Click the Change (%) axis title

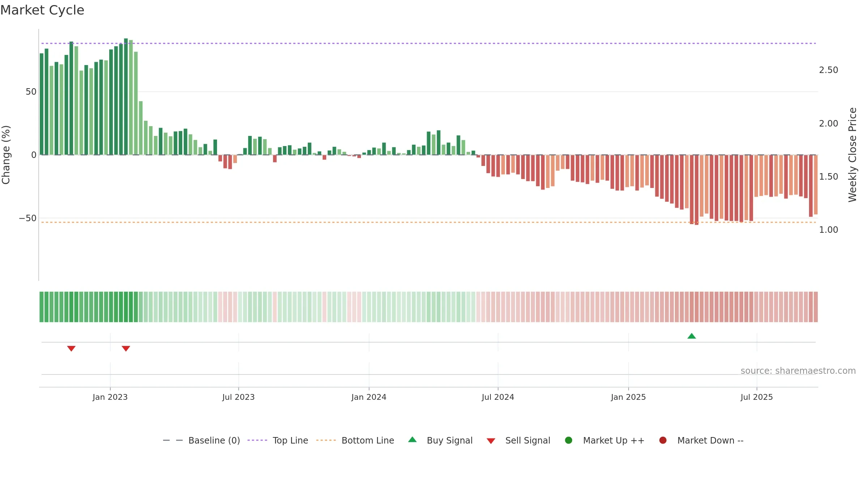click(x=6, y=155)
